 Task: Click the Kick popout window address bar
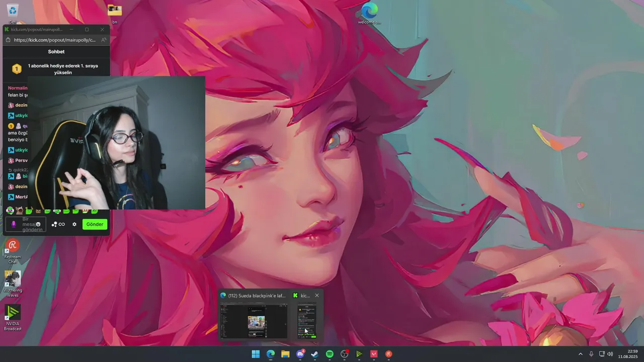coord(55,40)
